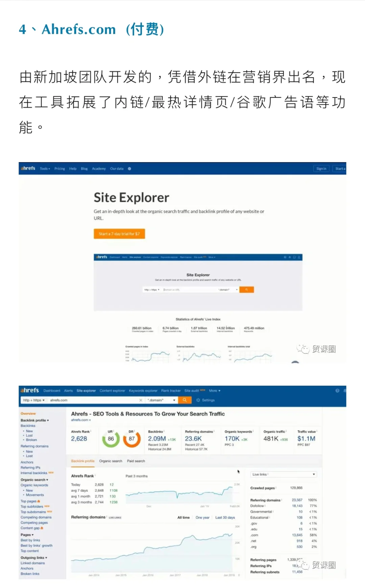Open the *.domain/* mode dropdown
365x588 pixels.
pos(161,400)
